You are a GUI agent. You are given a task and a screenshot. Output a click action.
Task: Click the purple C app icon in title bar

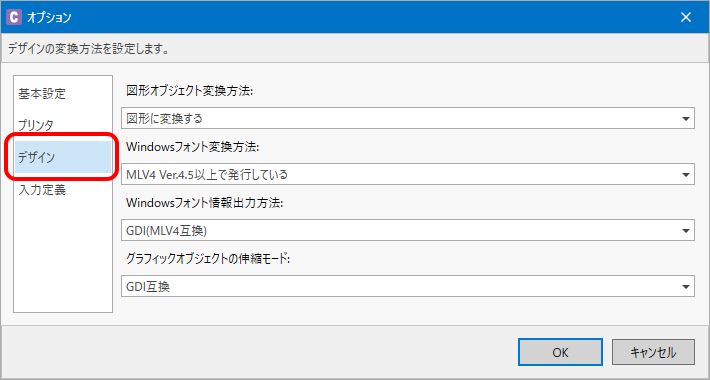(x=14, y=17)
